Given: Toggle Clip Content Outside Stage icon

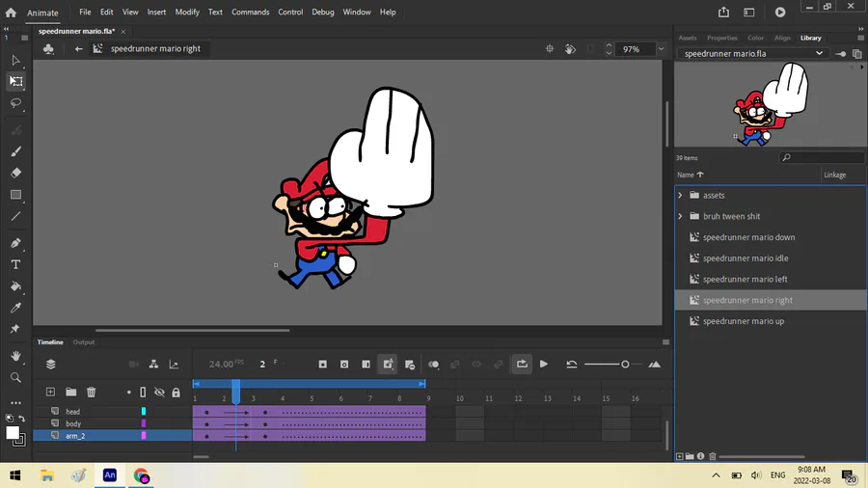Looking at the screenshot, I should click(590, 48).
